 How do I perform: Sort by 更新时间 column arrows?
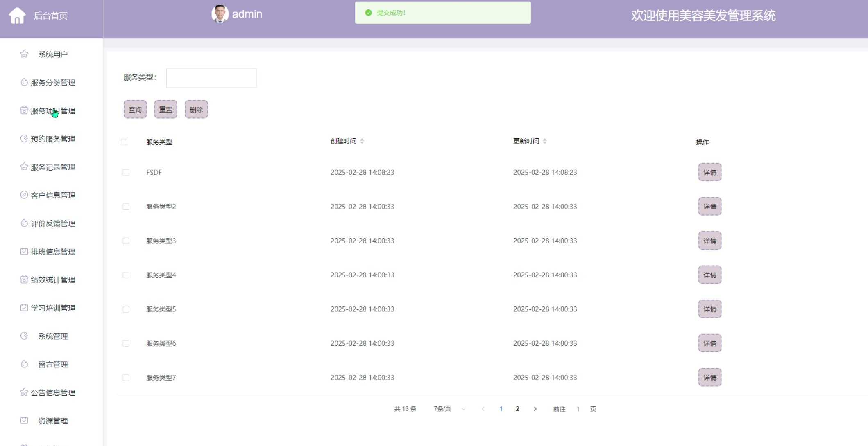tap(545, 141)
